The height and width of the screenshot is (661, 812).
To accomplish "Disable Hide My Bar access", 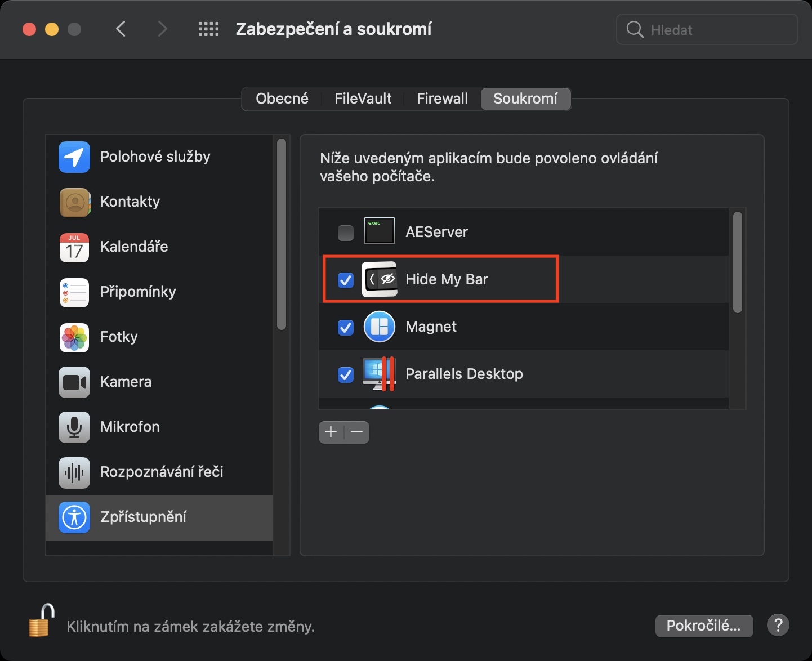I will click(x=345, y=280).
